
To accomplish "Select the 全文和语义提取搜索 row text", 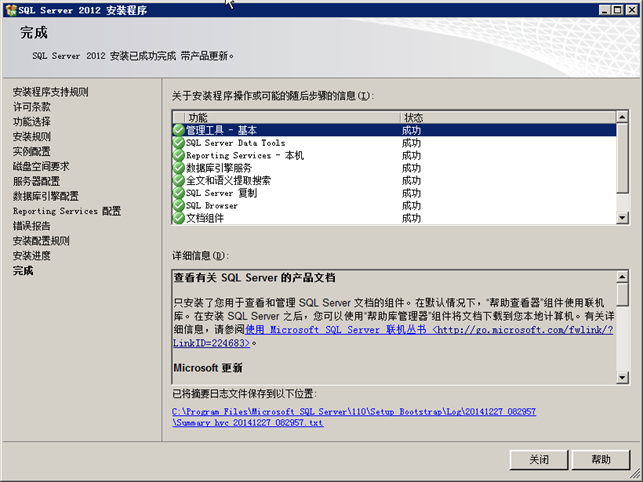I will 228,180.
